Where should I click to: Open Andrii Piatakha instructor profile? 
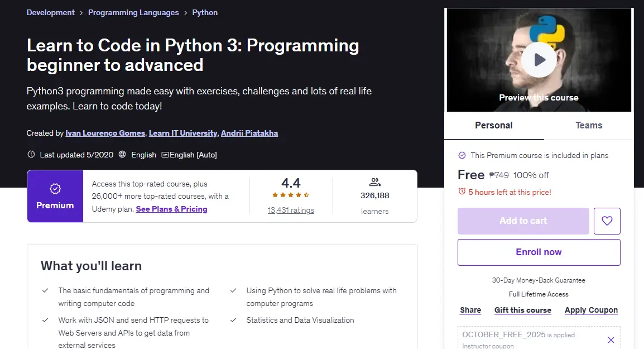click(249, 133)
